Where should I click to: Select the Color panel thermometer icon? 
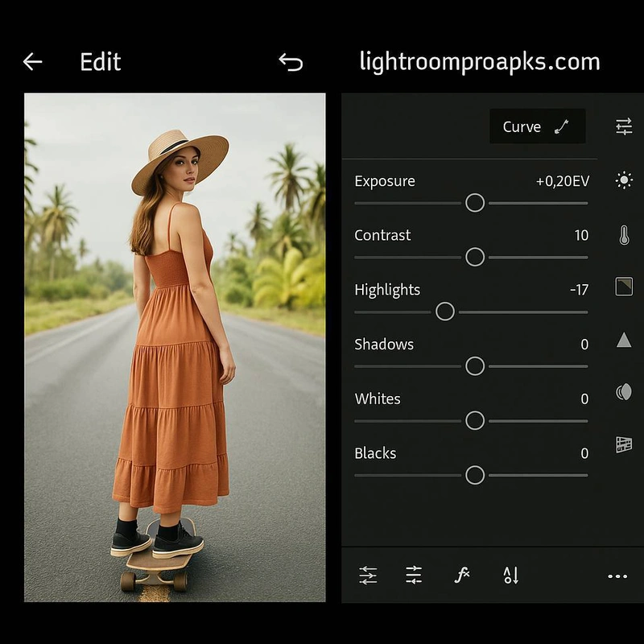pyautogui.click(x=624, y=233)
